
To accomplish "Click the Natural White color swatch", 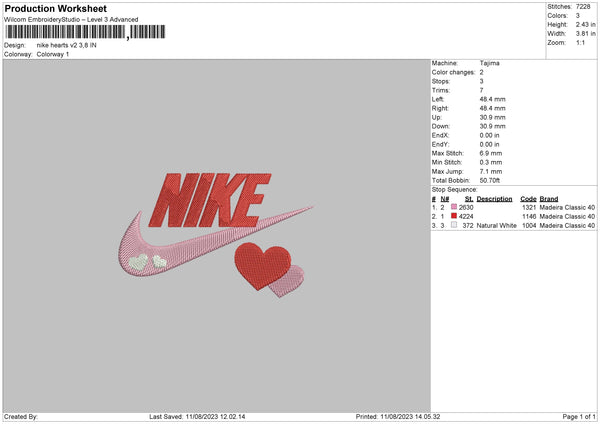I will (454, 226).
